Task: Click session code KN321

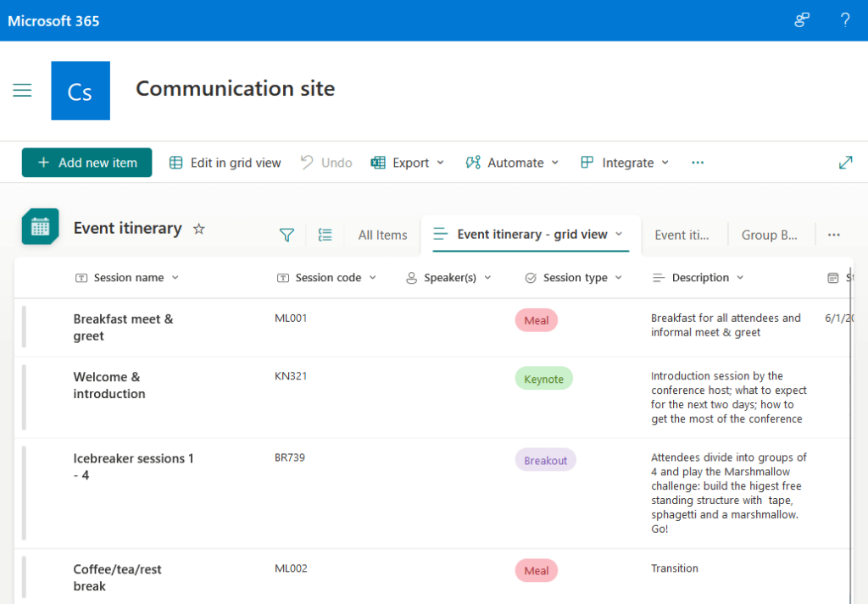Action: click(x=291, y=376)
